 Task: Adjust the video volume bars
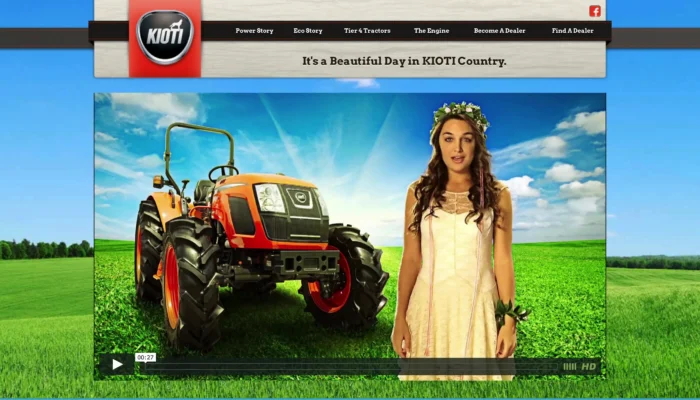(569, 367)
